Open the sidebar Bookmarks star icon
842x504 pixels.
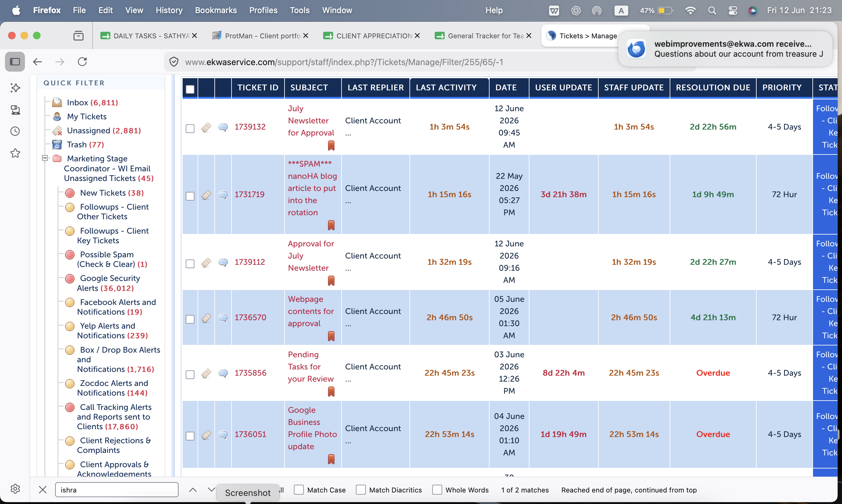(x=15, y=153)
